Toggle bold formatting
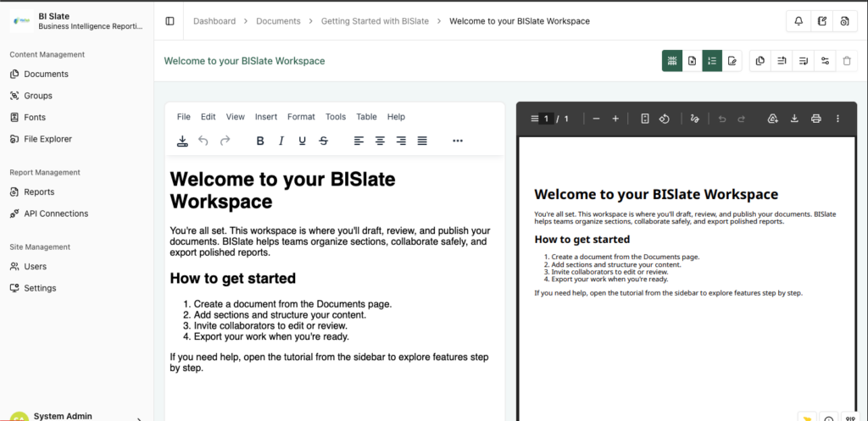The image size is (868, 421). click(x=260, y=141)
